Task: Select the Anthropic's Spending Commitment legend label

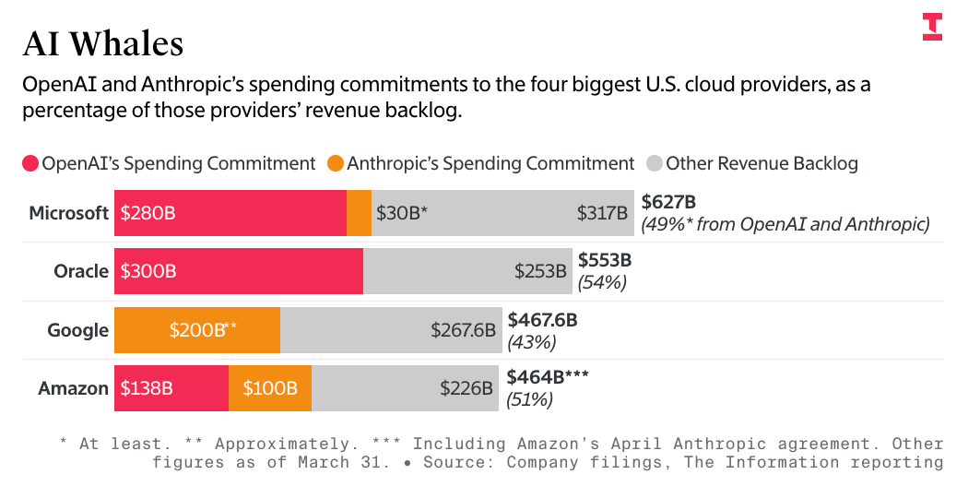Action: (490, 164)
